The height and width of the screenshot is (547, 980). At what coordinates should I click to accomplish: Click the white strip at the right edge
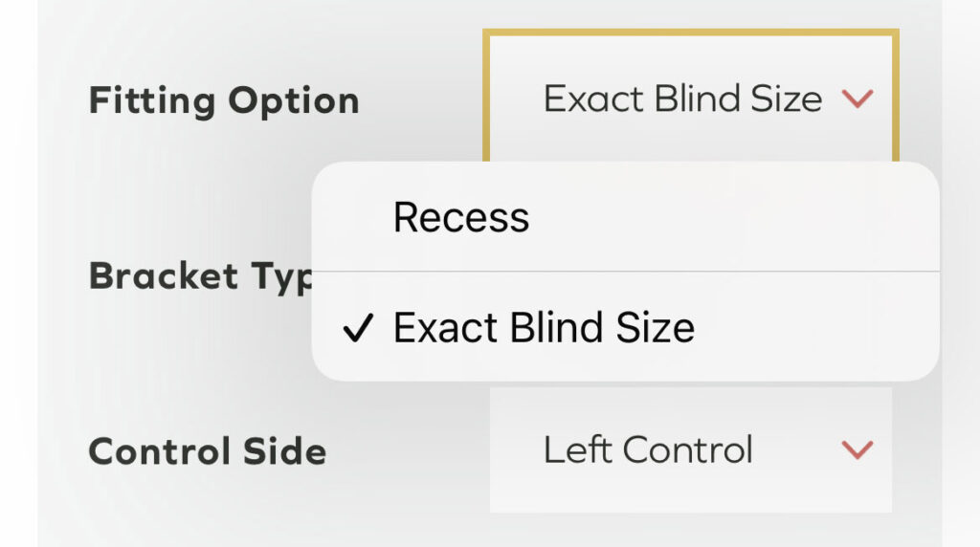tap(961, 287)
